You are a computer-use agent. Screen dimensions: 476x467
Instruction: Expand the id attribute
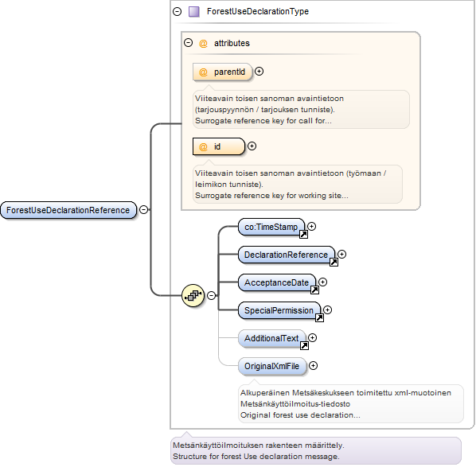(x=252, y=146)
